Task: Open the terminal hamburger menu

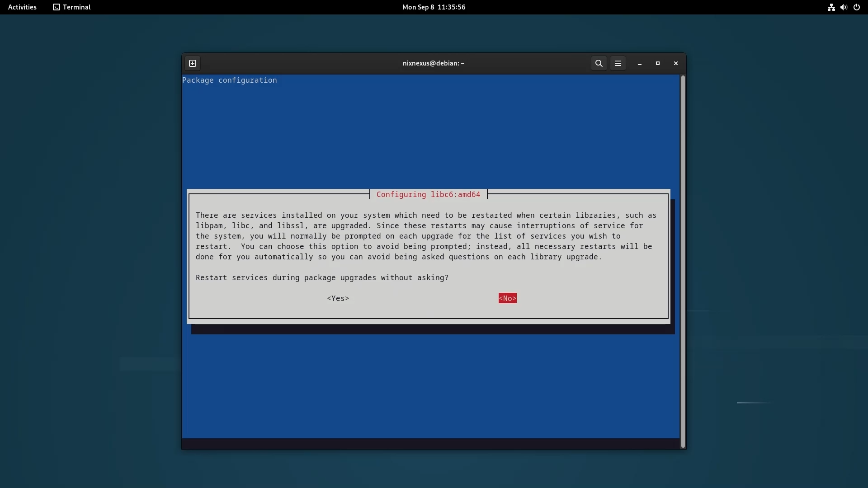Action: [618, 63]
